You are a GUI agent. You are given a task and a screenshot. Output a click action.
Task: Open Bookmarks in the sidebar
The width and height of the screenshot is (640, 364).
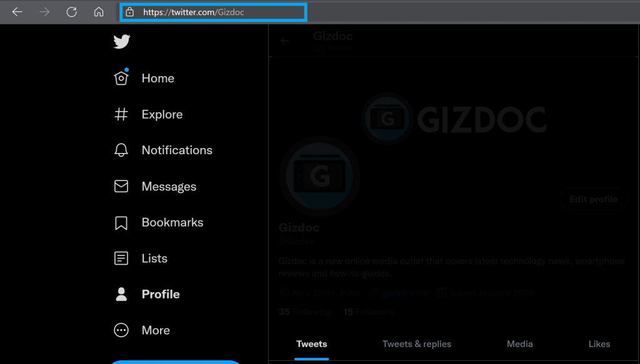pyautogui.click(x=158, y=222)
